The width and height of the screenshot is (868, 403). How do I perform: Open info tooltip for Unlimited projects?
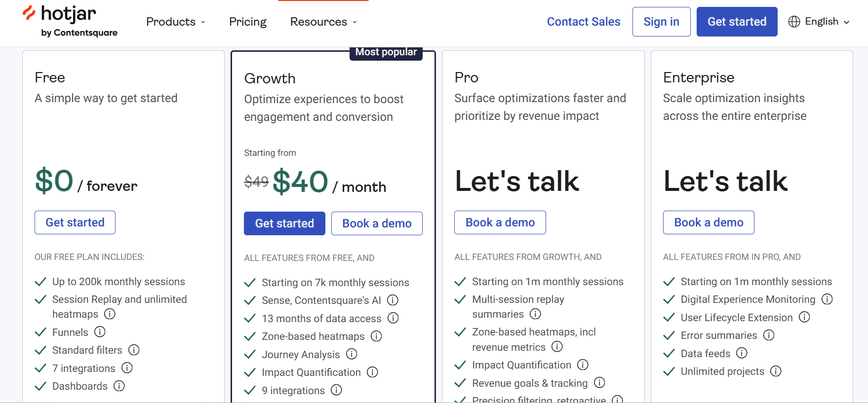776,371
